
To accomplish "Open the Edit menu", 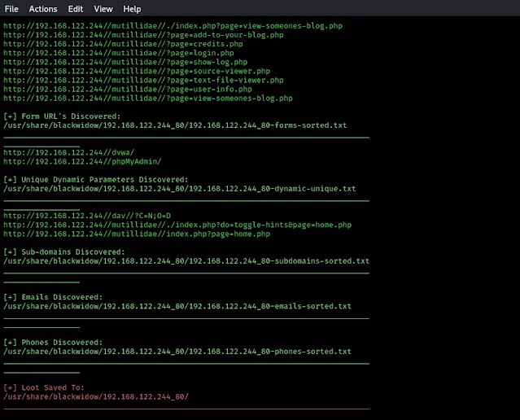I will pos(76,9).
